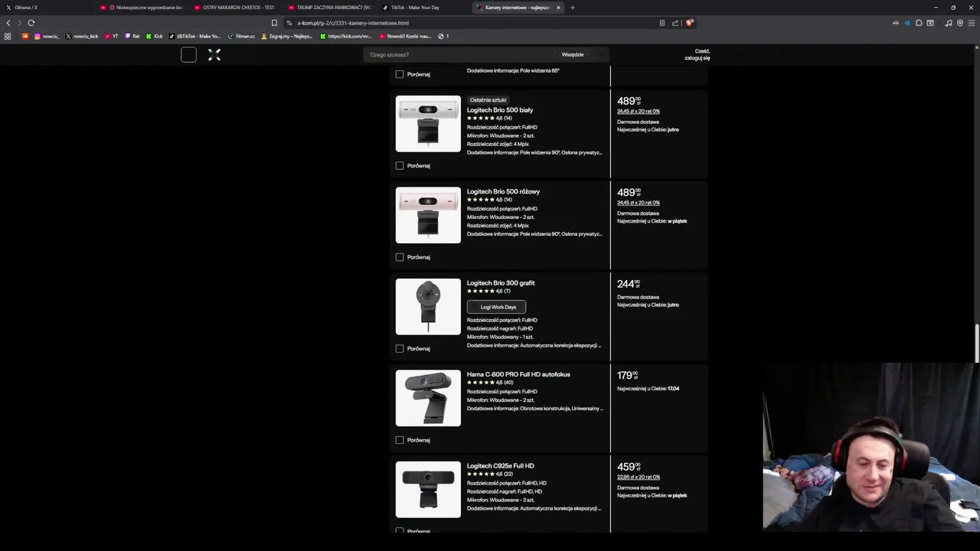The height and width of the screenshot is (551, 980).
Task: Open the Instagram nowciu_ bookmark
Action: tap(47, 36)
